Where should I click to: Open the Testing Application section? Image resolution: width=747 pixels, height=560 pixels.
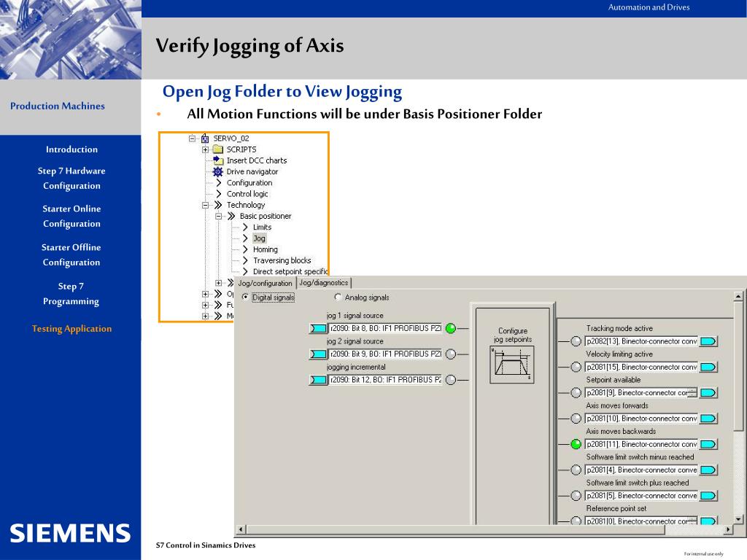(71, 329)
